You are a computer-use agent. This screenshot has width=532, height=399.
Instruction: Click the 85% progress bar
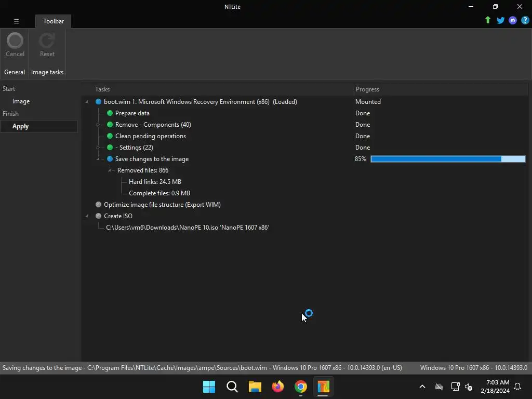448,159
